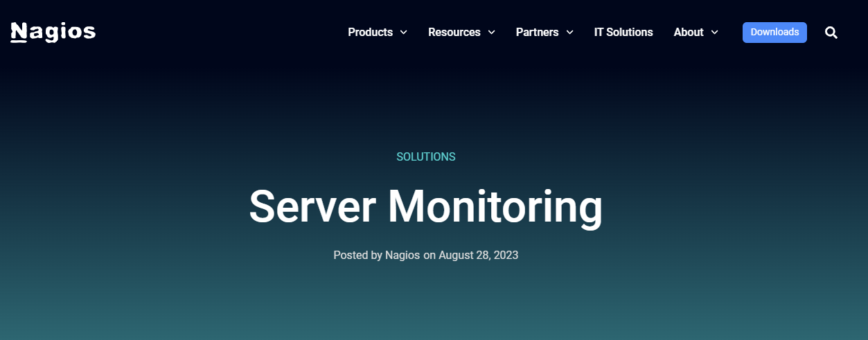Screen dimensions: 868x340
Task: Open the Resources menu
Action: pyautogui.click(x=454, y=33)
